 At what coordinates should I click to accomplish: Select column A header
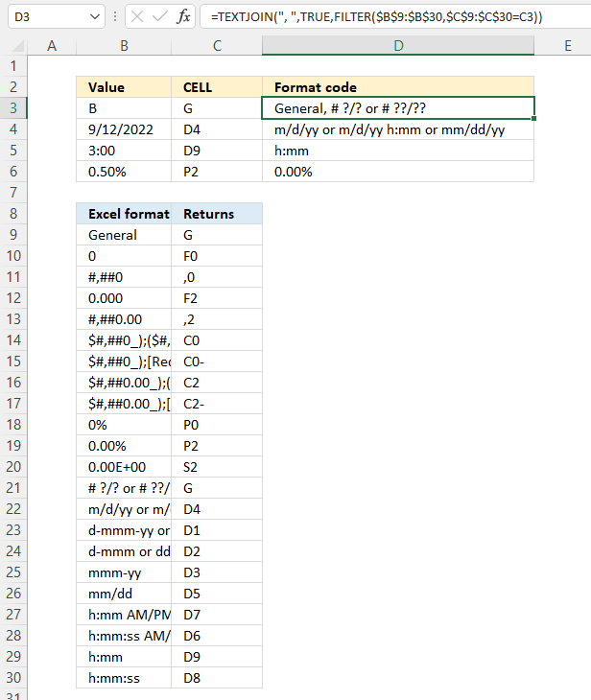(x=52, y=45)
